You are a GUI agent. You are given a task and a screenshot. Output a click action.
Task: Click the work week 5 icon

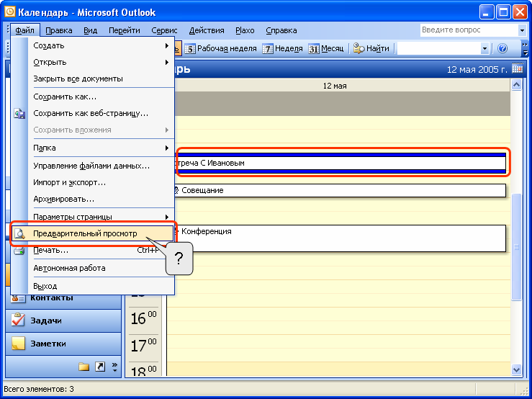point(190,49)
